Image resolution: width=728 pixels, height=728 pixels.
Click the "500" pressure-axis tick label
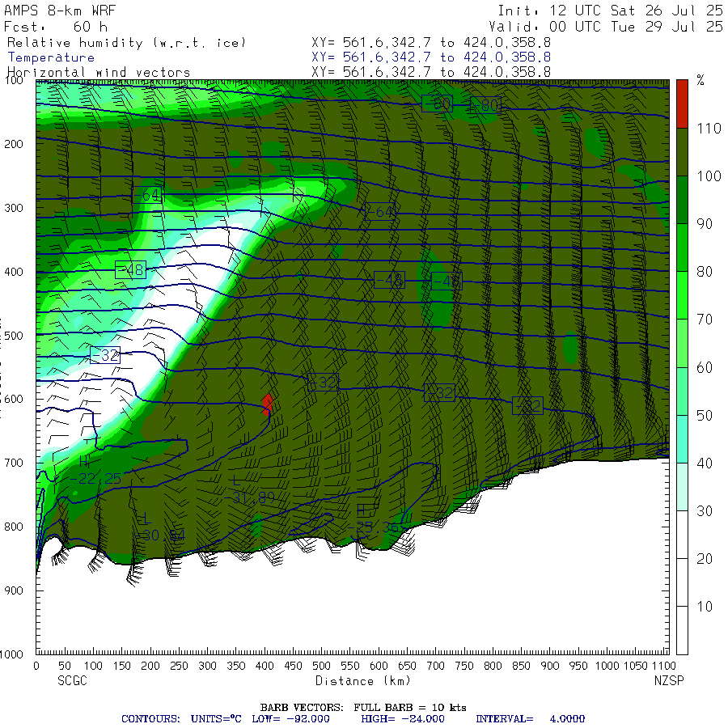click(14, 335)
